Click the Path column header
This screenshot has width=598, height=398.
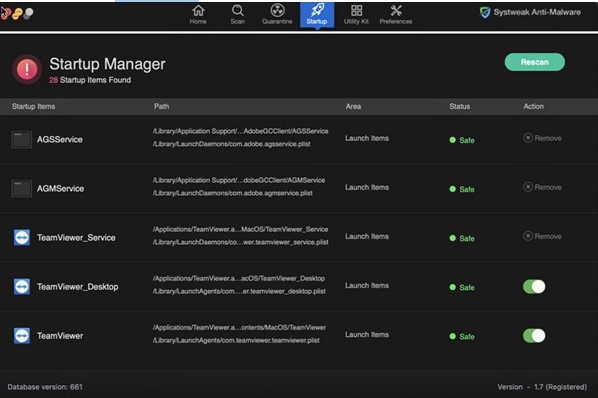tap(161, 106)
